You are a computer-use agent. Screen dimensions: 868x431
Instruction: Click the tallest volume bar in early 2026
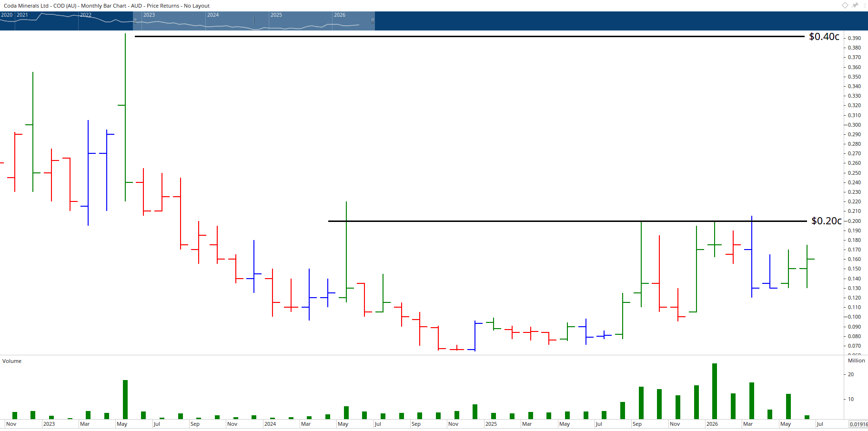tap(715, 391)
